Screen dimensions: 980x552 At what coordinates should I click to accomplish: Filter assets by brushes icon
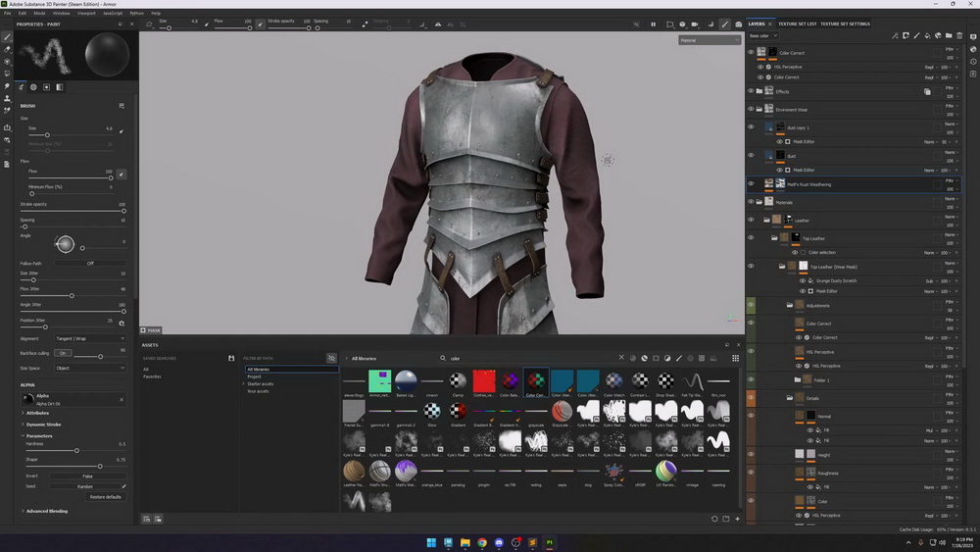tap(679, 358)
